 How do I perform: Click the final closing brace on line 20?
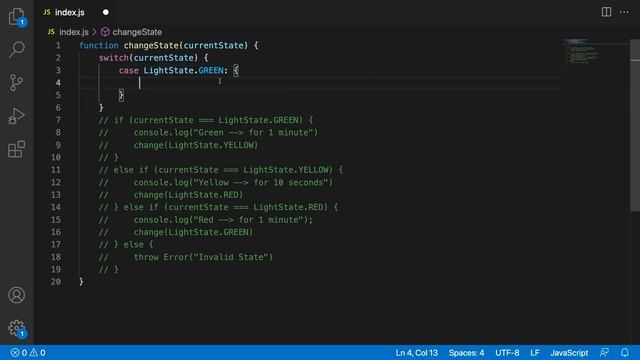point(81,282)
